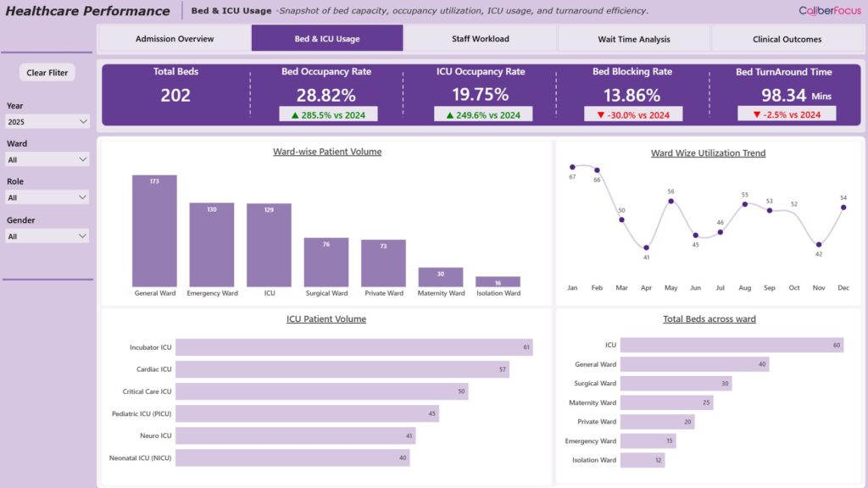This screenshot has width=868, height=488.
Task: Click red down arrow under Bed TurnAround Time
Action: click(756, 114)
